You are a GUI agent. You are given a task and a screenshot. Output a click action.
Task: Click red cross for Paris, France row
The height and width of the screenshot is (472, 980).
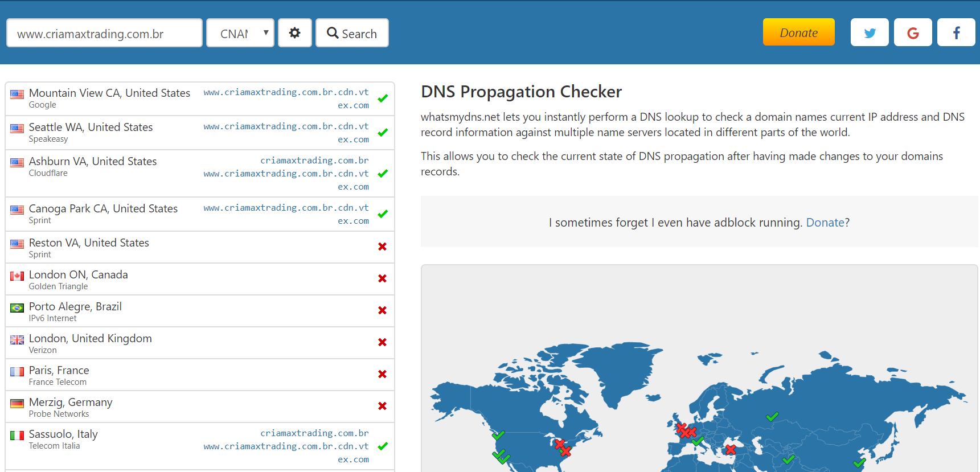click(x=383, y=374)
